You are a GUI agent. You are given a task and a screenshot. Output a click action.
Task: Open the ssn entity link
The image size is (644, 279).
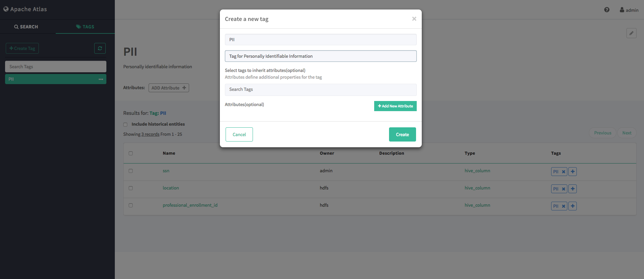[x=166, y=171]
